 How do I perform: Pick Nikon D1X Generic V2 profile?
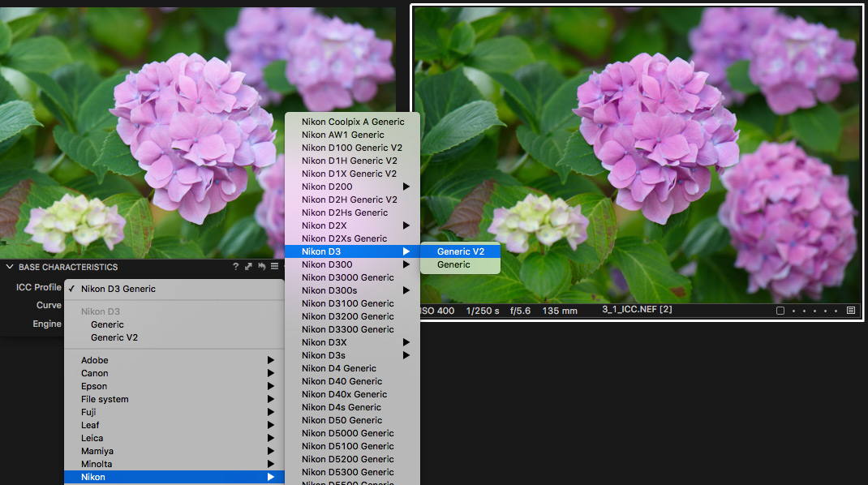point(352,174)
